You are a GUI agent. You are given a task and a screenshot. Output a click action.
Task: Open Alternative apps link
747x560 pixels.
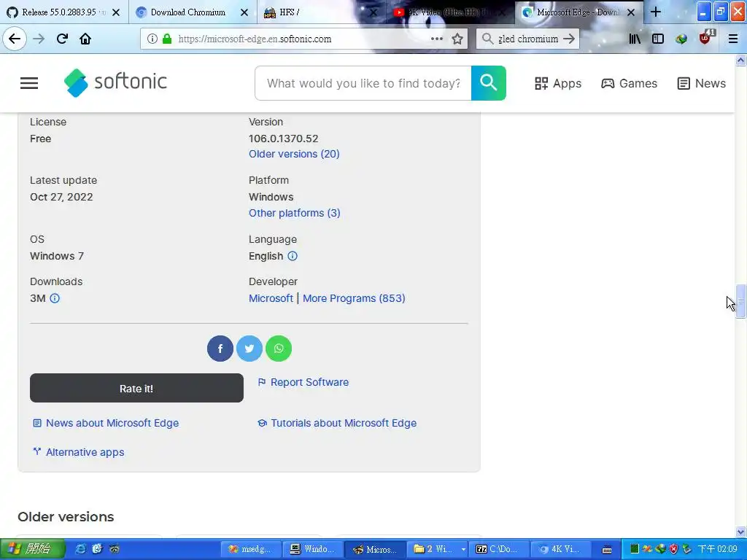79,452
